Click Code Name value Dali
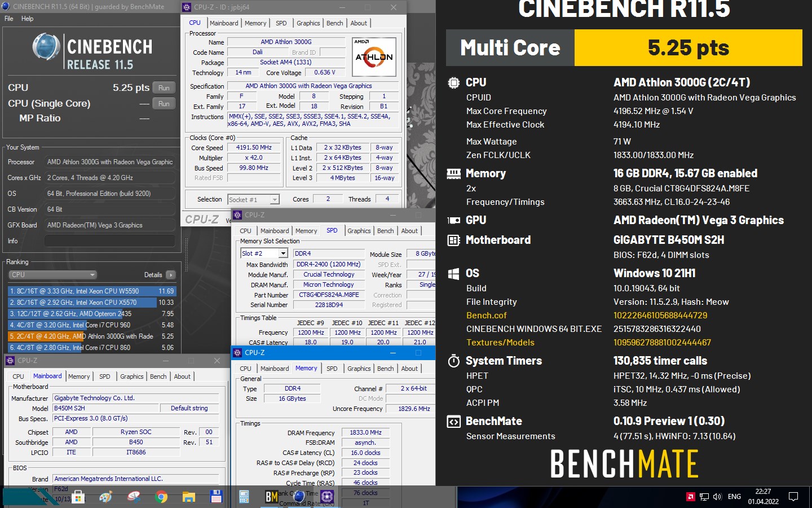 click(257, 52)
